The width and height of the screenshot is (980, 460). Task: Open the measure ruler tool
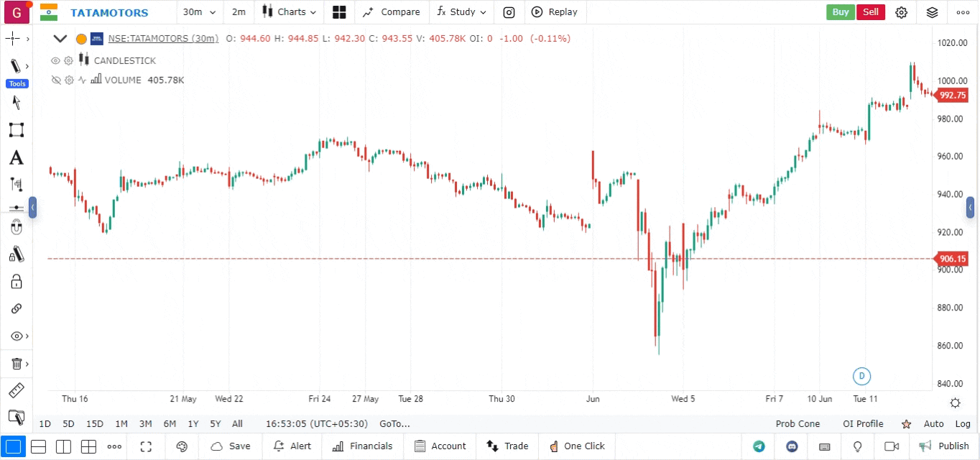click(16, 390)
